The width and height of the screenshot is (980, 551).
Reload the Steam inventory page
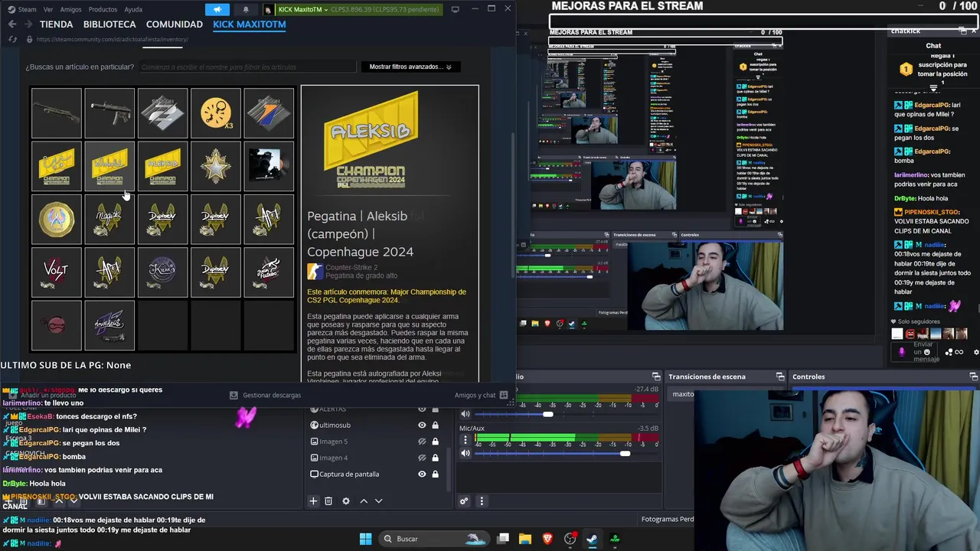click(x=13, y=39)
